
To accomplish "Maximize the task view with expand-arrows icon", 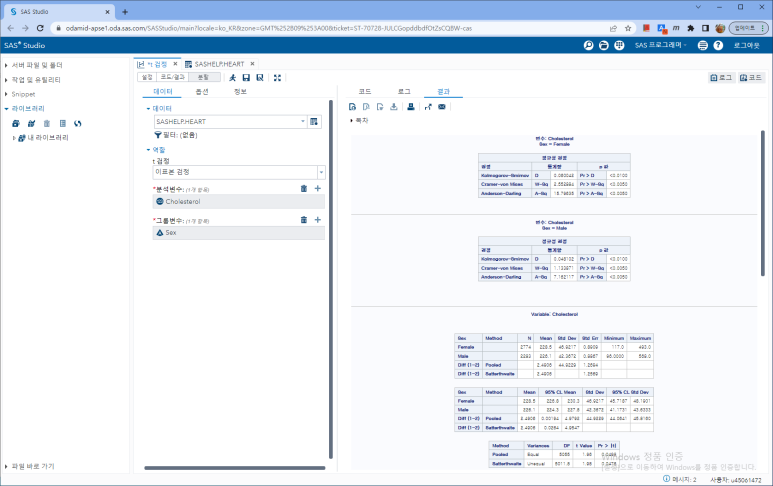I will (x=278, y=77).
